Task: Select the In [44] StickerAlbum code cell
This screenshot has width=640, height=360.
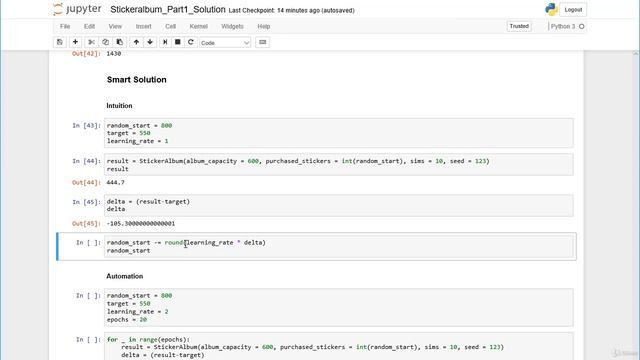Action: coord(338,164)
